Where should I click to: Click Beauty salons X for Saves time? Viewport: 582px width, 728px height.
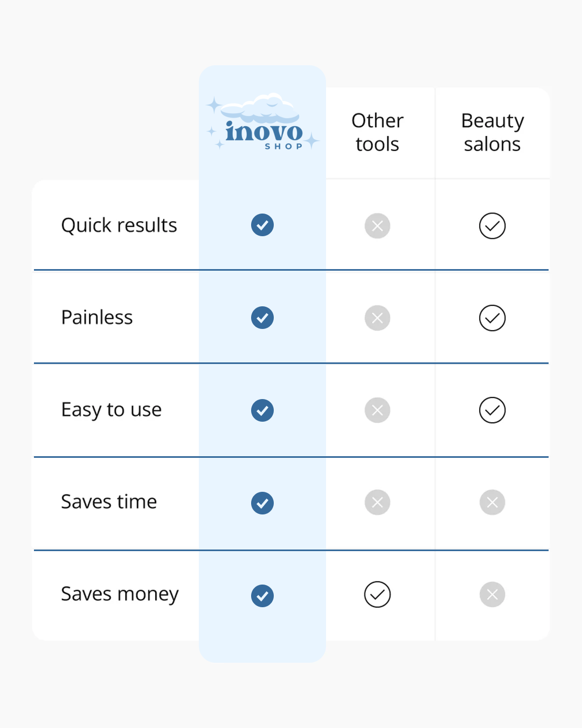coord(493,503)
